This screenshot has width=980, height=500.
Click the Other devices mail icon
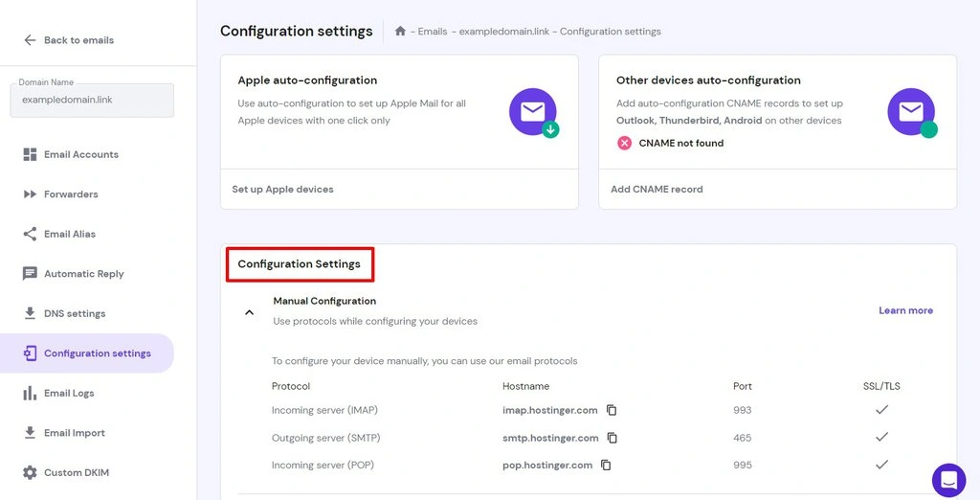coord(912,113)
